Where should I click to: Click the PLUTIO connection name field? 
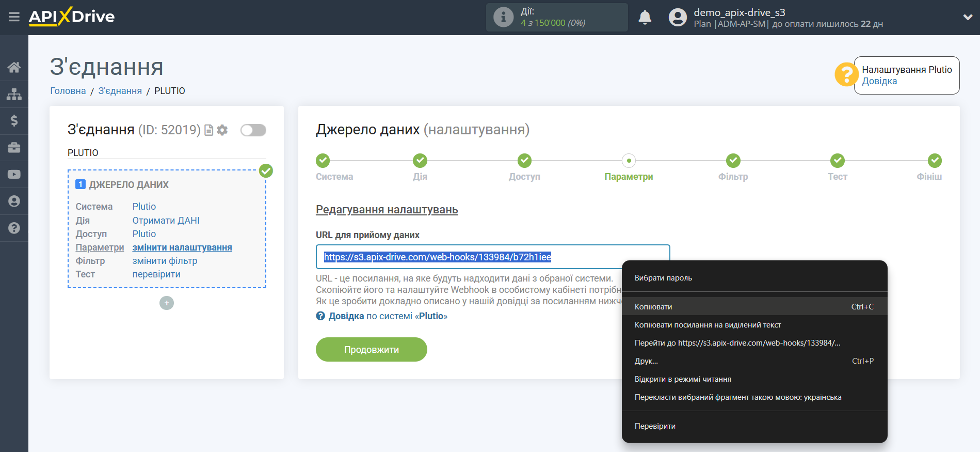click(x=167, y=153)
